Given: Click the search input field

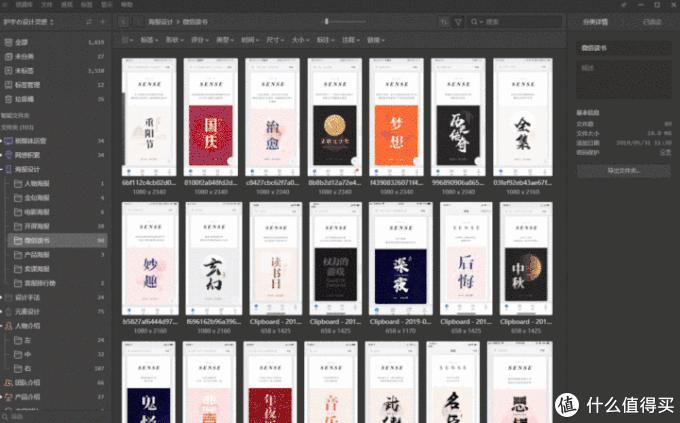Looking at the screenshot, I should coord(515,22).
